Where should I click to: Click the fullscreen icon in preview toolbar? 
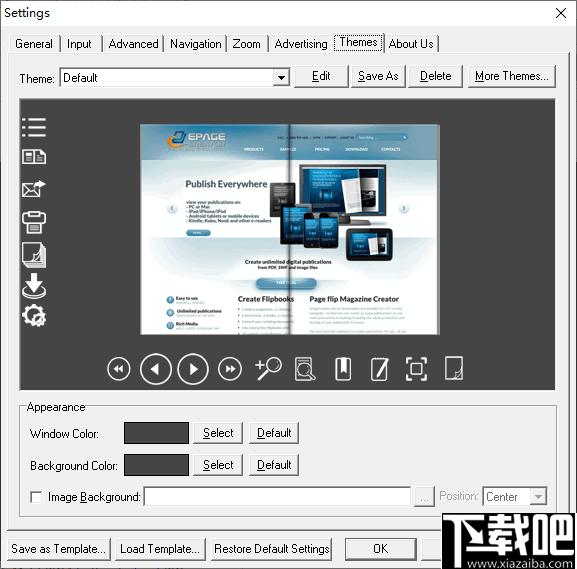pyautogui.click(x=416, y=369)
